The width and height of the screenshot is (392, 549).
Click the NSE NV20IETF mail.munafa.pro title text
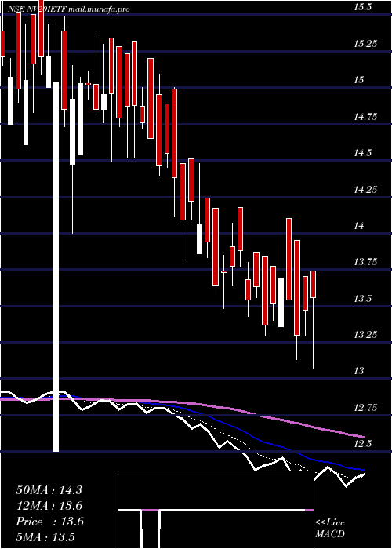(69, 9)
